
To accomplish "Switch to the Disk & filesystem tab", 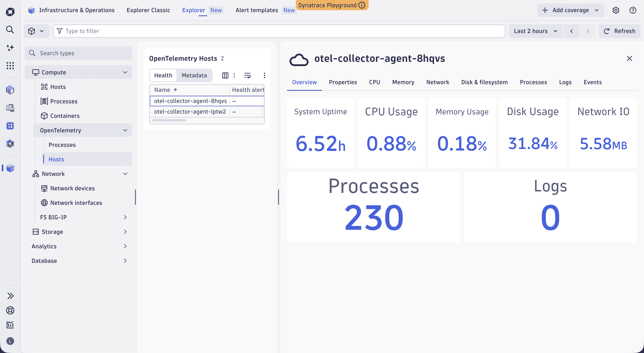I will tap(484, 82).
